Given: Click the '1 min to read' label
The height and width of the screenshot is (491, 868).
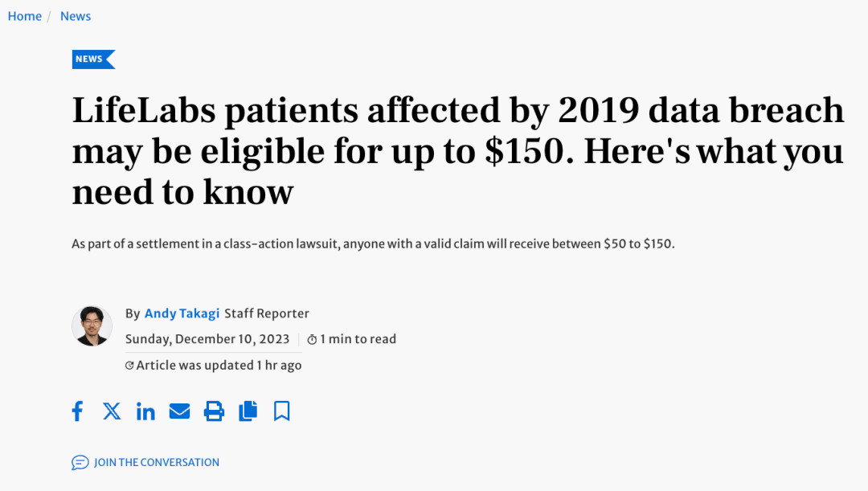Looking at the screenshot, I should tap(358, 339).
